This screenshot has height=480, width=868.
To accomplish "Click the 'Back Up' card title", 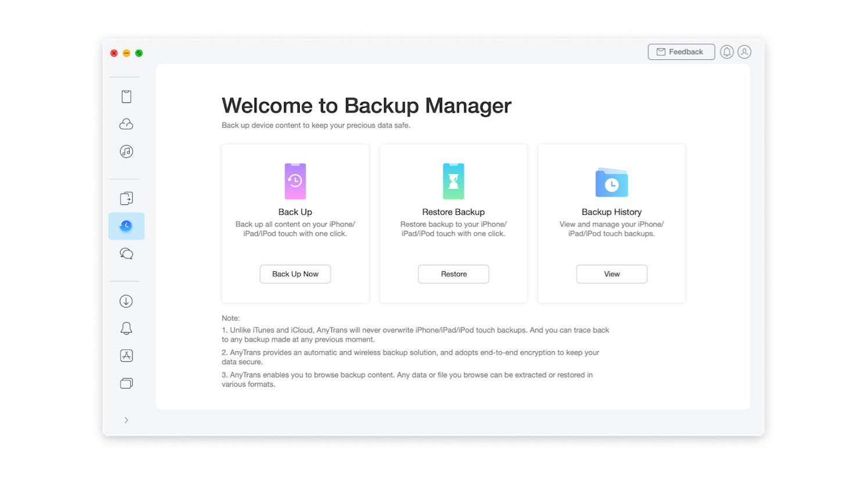I will [295, 212].
